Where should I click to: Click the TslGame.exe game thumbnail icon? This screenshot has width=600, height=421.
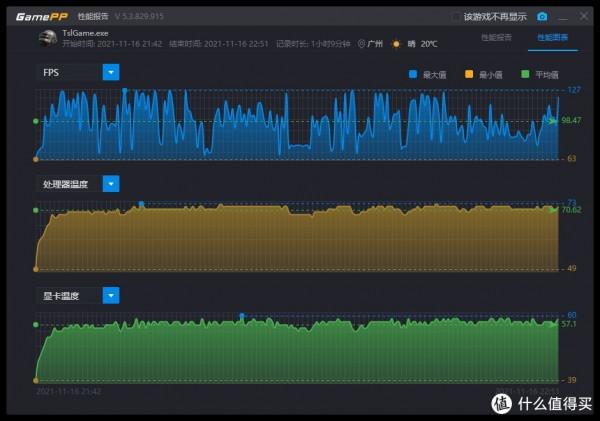46,38
